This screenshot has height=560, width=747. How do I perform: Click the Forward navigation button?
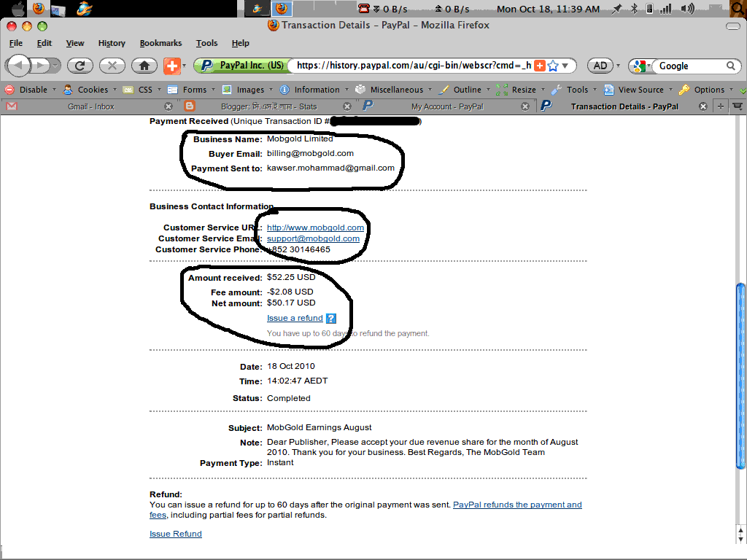[x=41, y=65]
